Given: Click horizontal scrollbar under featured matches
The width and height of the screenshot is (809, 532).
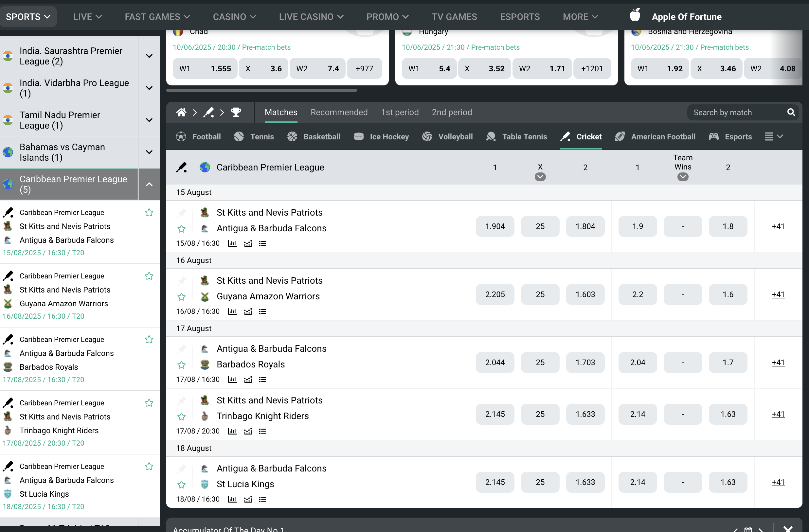Looking at the screenshot, I should point(262,90).
